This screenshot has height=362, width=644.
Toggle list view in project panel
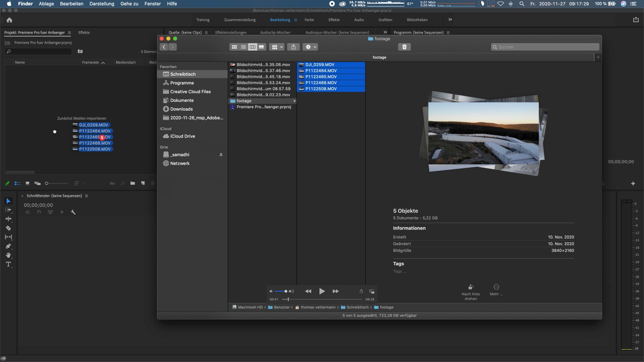17,184
